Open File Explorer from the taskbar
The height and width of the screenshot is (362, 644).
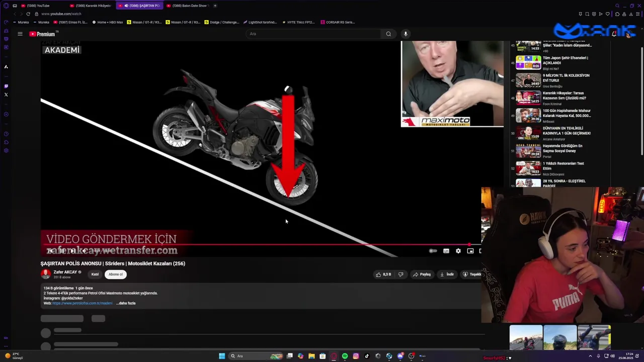(311, 356)
